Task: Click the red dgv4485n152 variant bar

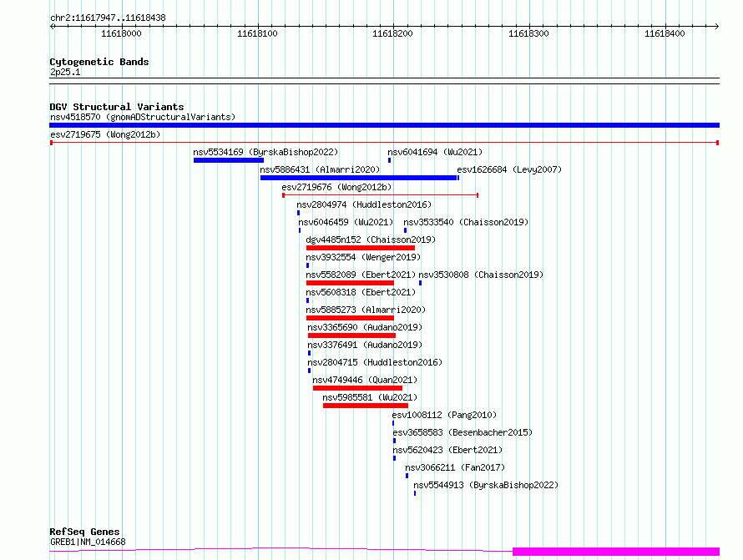Action: tap(361, 248)
